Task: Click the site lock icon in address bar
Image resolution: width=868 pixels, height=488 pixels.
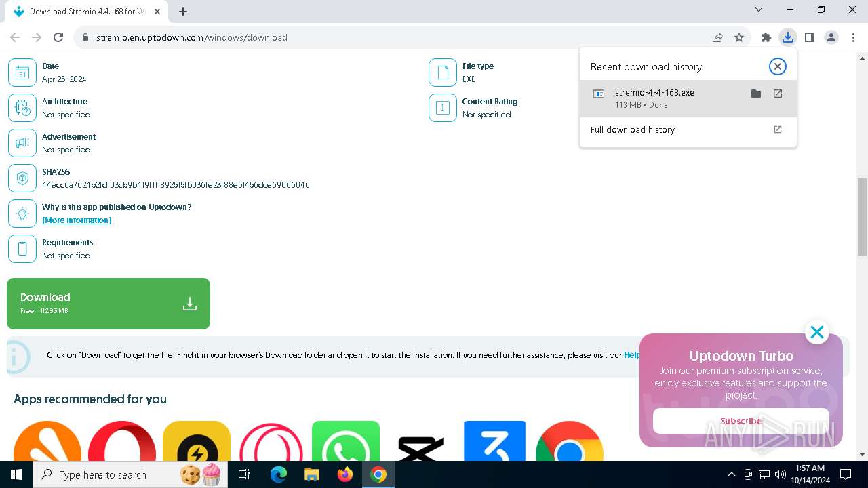Action: pos(85,37)
